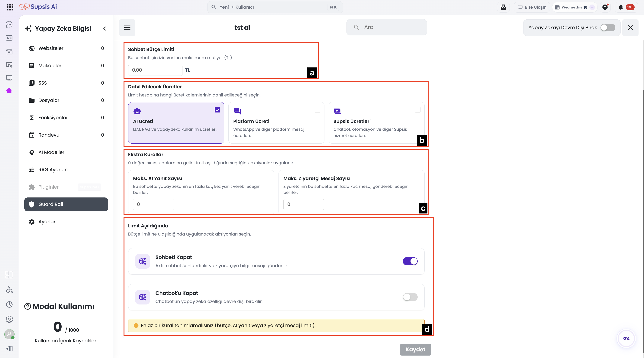This screenshot has width=644, height=358.
Task: Click the 'Dahil Edilecek Ücretler' heading
Action: (x=155, y=86)
